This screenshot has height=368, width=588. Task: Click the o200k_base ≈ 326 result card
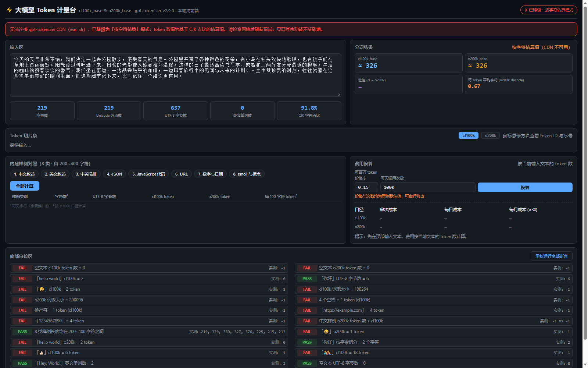519,63
